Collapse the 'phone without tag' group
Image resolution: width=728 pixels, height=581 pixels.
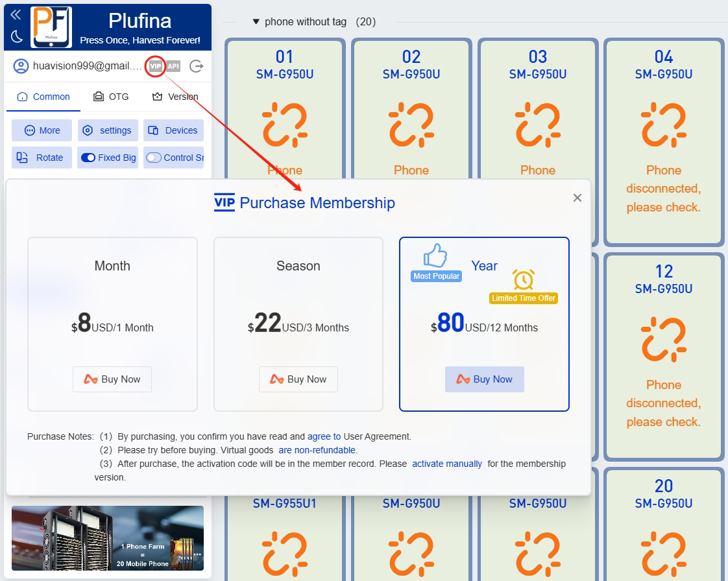(256, 22)
